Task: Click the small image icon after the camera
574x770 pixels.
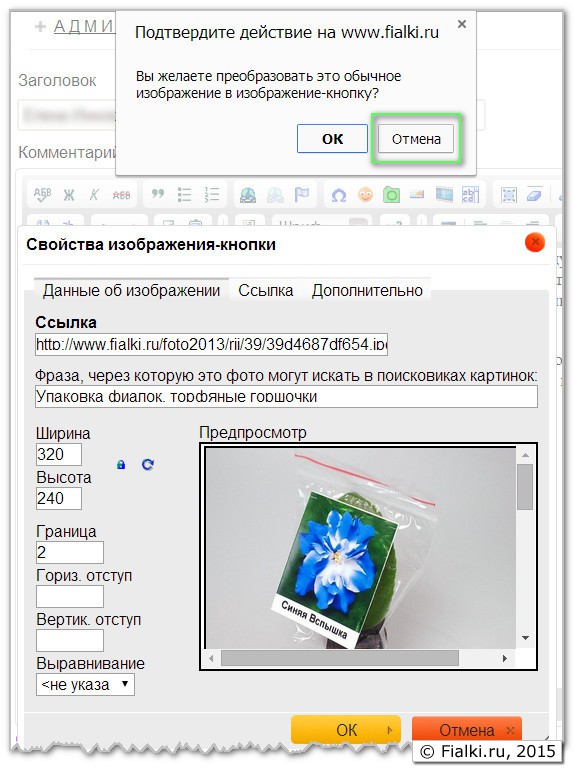Action: (417, 195)
